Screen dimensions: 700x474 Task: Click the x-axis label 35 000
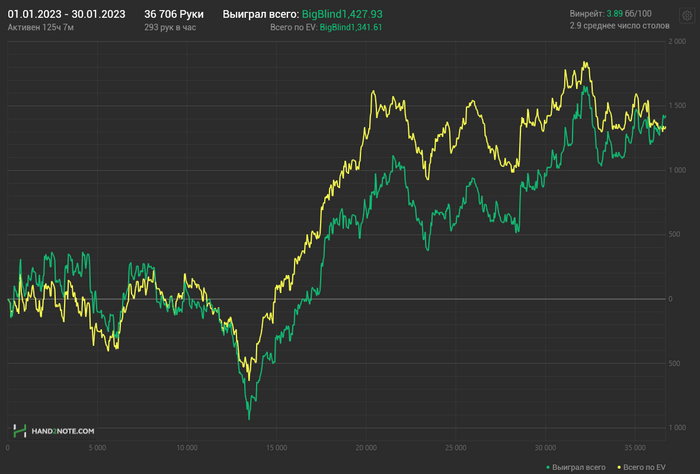(x=635, y=448)
